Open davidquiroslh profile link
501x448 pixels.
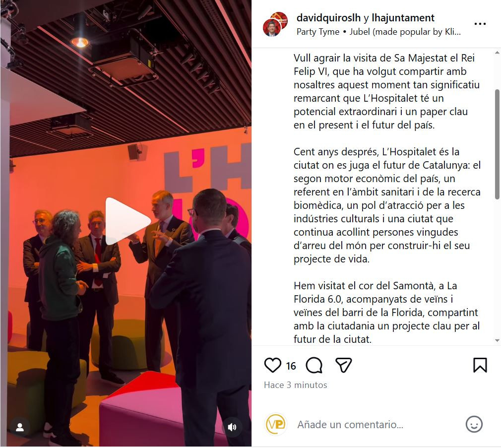[x=328, y=17]
